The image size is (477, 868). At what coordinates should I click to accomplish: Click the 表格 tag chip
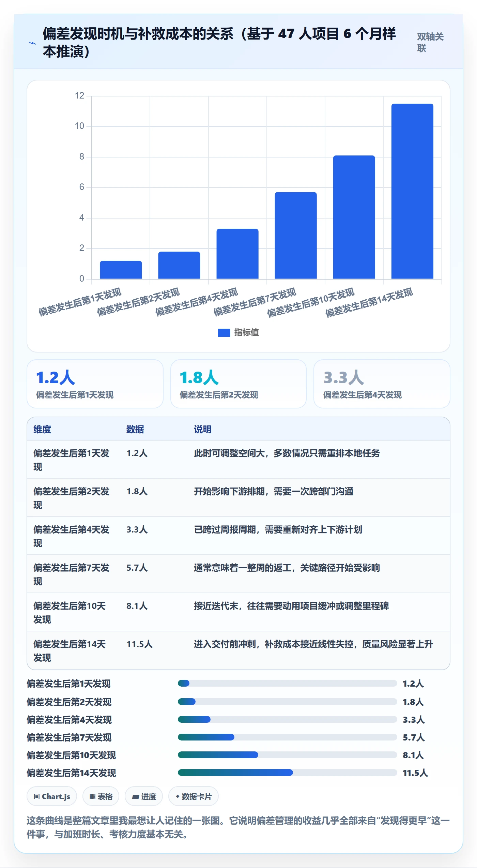pyautogui.click(x=101, y=796)
